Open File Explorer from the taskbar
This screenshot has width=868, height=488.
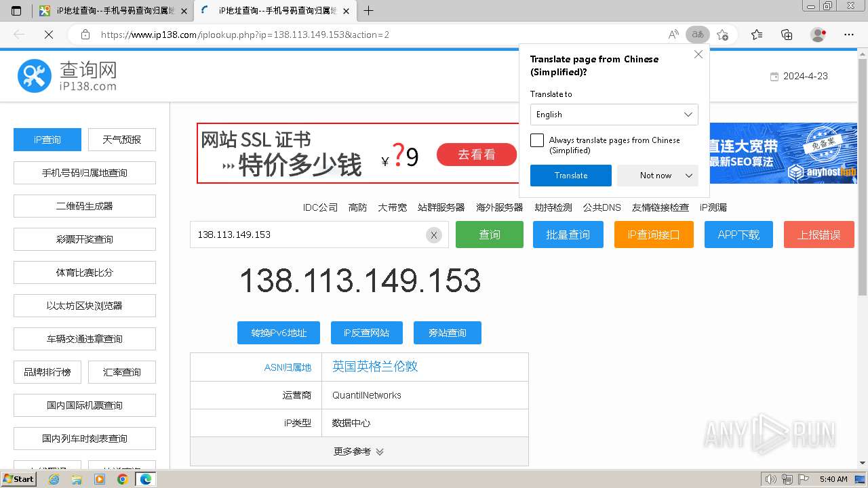tap(77, 479)
